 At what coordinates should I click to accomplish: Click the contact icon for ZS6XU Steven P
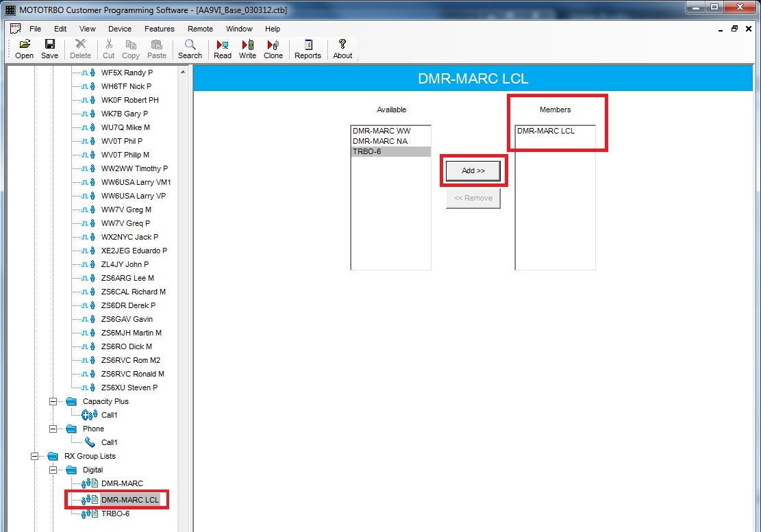pos(88,388)
